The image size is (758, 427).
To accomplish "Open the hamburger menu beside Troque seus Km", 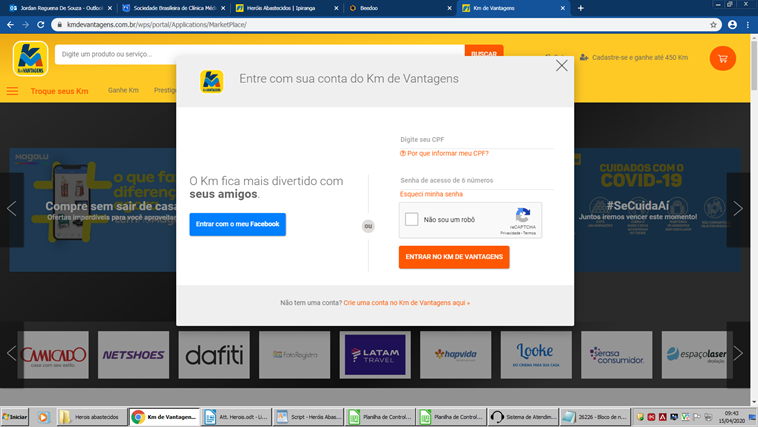I will coord(12,91).
